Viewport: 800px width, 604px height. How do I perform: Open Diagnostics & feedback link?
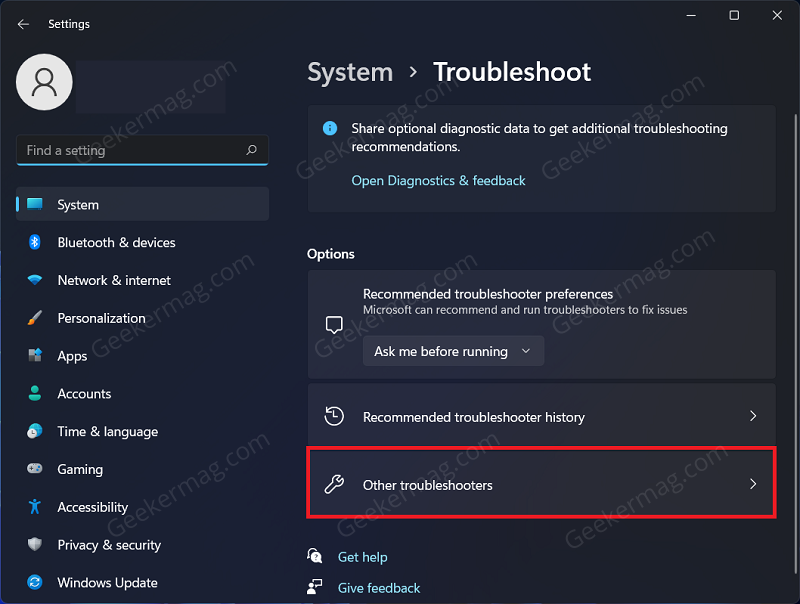coord(438,181)
